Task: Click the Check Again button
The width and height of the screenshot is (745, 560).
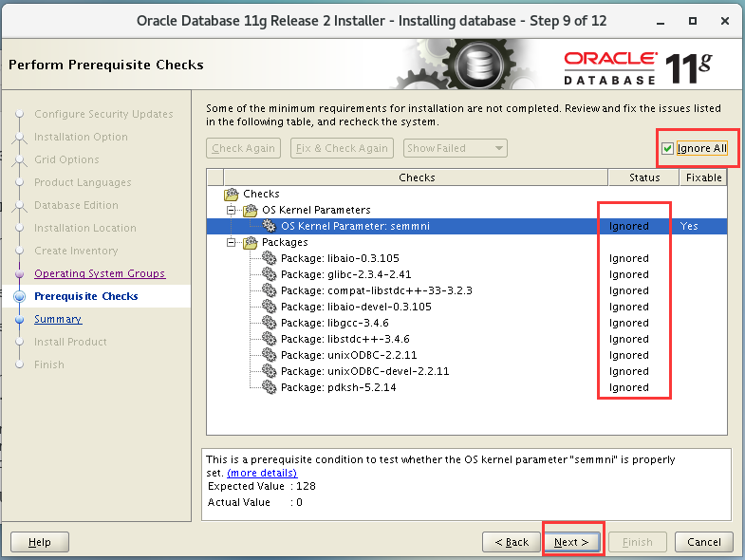Action: point(243,148)
